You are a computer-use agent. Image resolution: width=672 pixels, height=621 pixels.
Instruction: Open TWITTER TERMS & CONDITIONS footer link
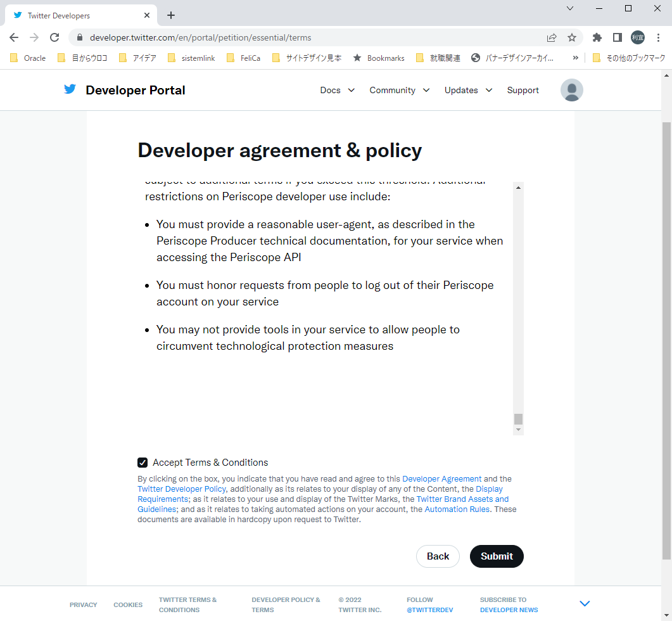click(187, 605)
